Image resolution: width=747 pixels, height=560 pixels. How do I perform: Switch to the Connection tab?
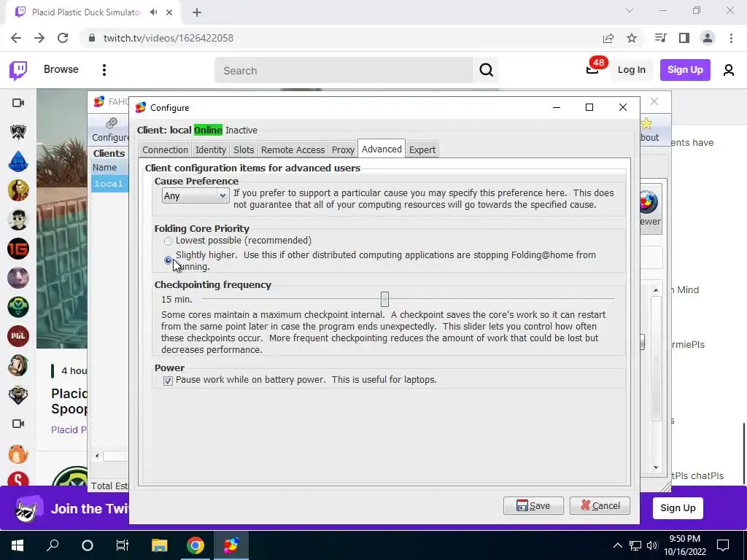pyautogui.click(x=165, y=149)
